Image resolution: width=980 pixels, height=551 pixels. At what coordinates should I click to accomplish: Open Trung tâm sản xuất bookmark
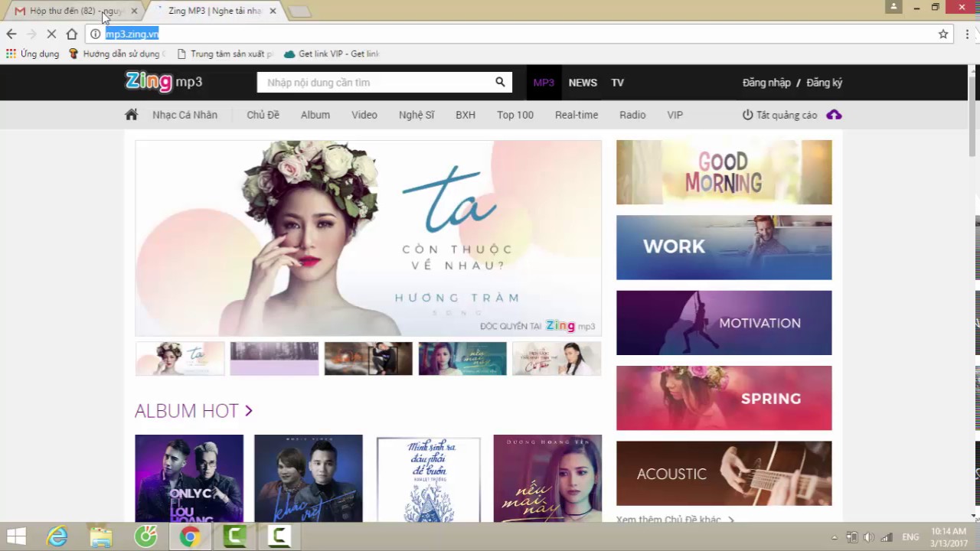[x=225, y=54]
